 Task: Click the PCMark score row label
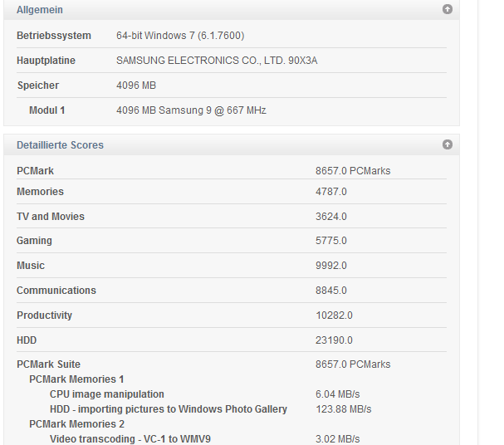coord(35,171)
